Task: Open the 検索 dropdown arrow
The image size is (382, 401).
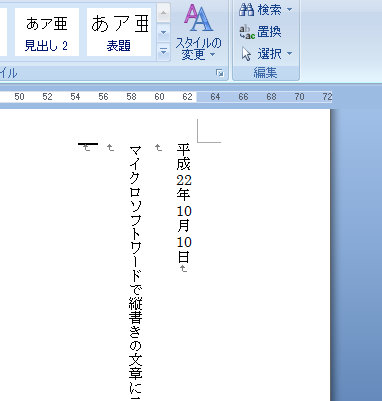Action: pos(289,10)
